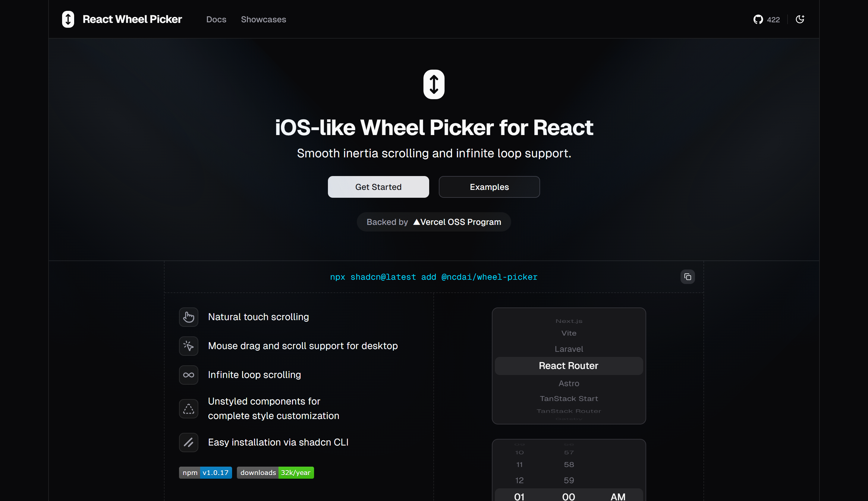Click the Get Started button

point(378,187)
